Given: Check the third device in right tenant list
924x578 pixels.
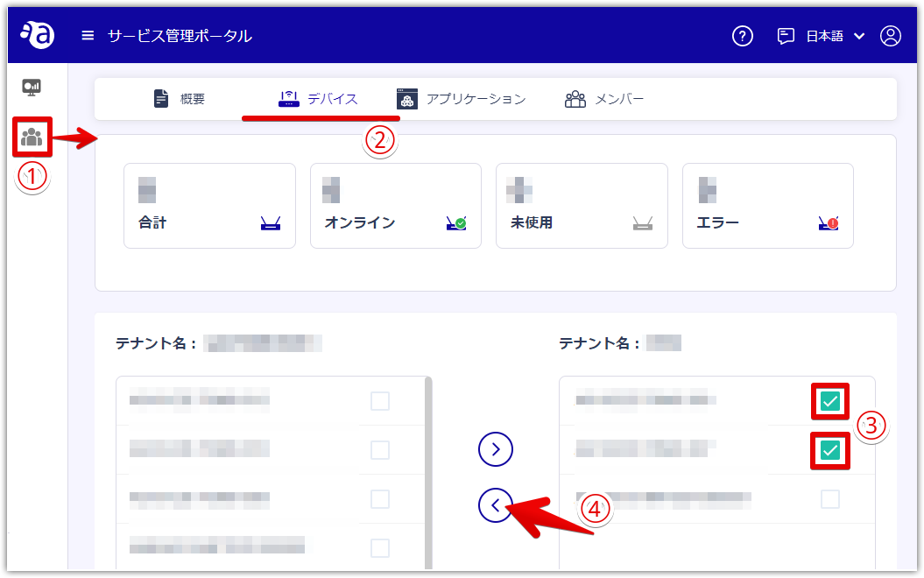Looking at the screenshot, I should 829,499.
